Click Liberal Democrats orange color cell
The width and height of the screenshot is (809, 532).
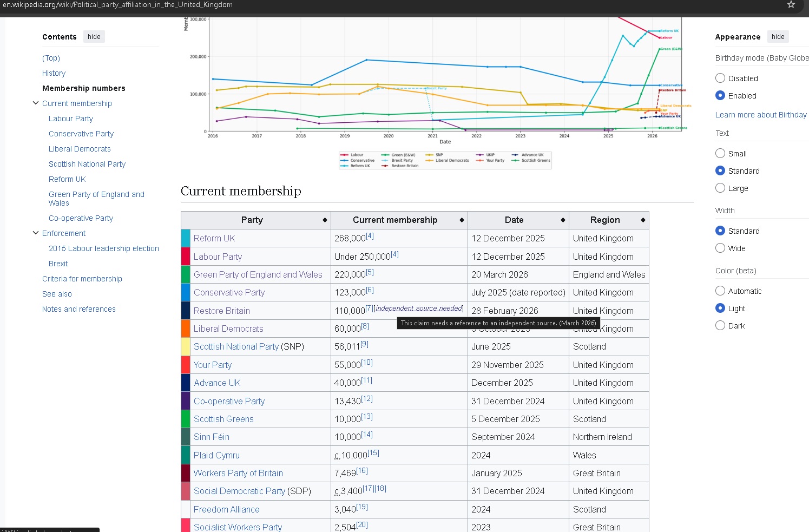click(x=186, y=329)
